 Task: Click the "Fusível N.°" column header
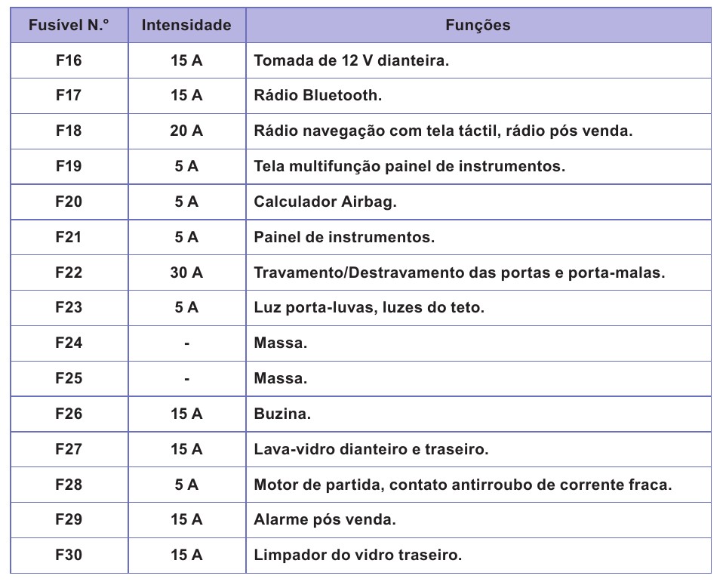click(x=69, y=25)
